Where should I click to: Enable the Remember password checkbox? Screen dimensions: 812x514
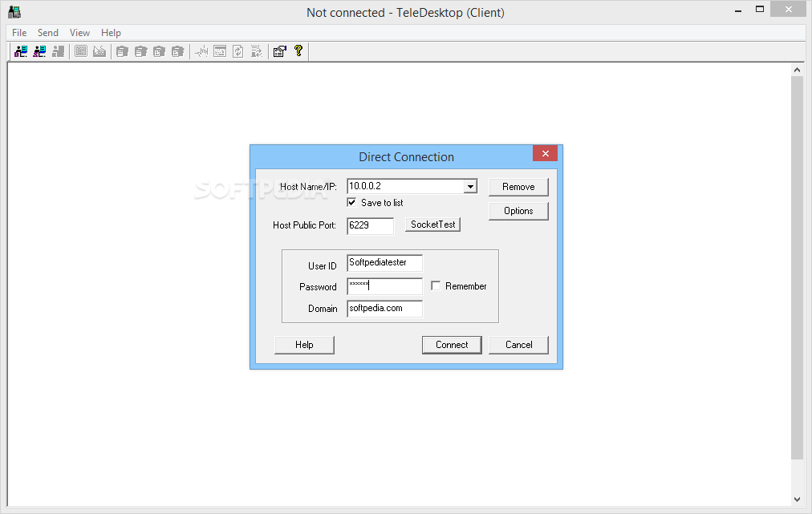click(x=436, y=285)
